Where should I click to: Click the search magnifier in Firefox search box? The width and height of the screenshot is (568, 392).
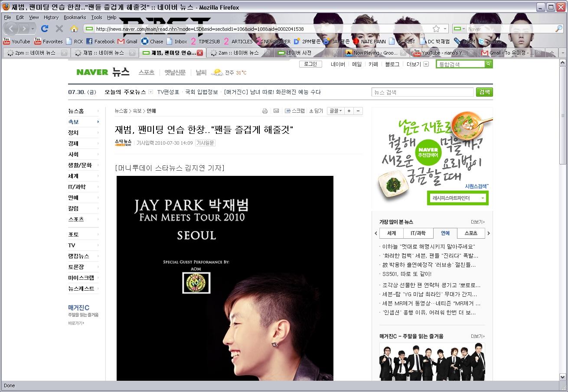point(559,29)
